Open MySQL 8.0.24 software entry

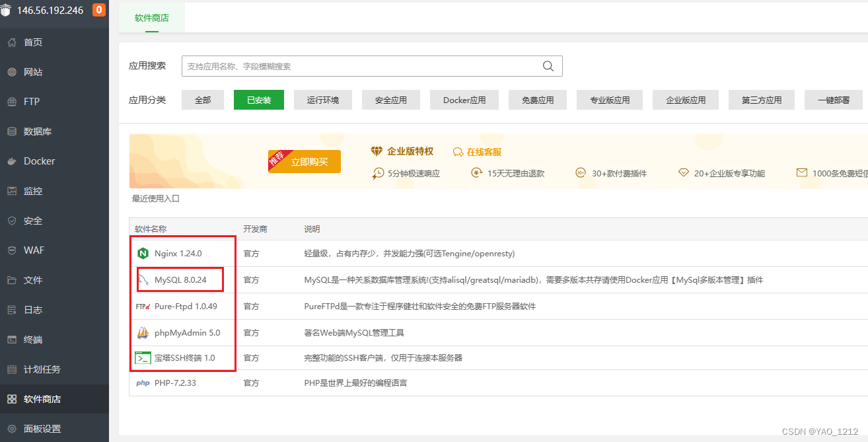180,280
